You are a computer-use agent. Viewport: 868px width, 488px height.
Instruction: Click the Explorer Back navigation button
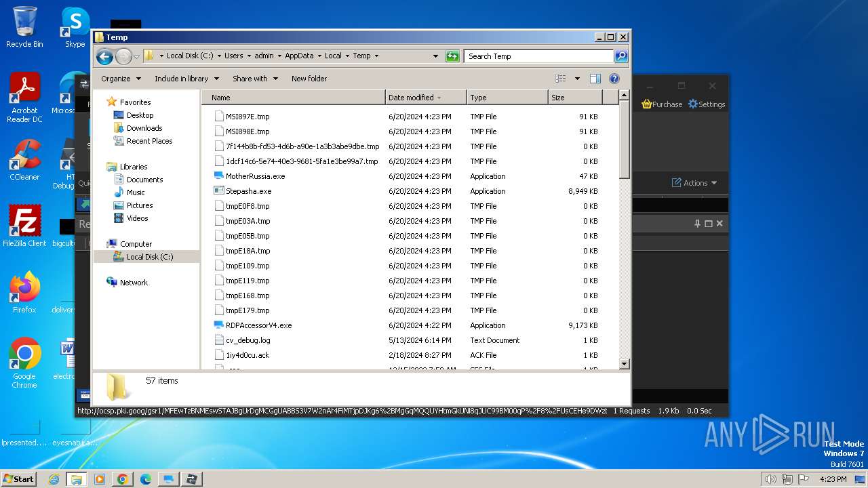click(104, 56)
